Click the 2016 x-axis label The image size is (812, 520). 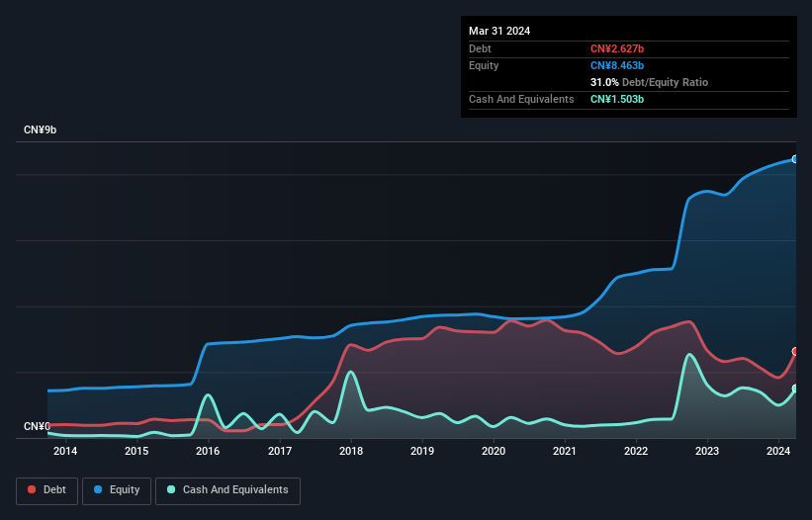click(x=208, y=451)
